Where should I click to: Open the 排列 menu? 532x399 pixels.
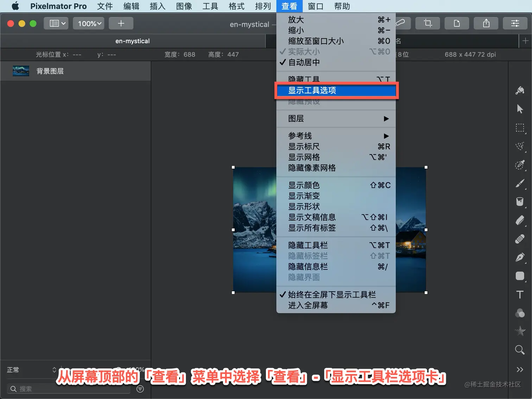click(x=263, y=6)
